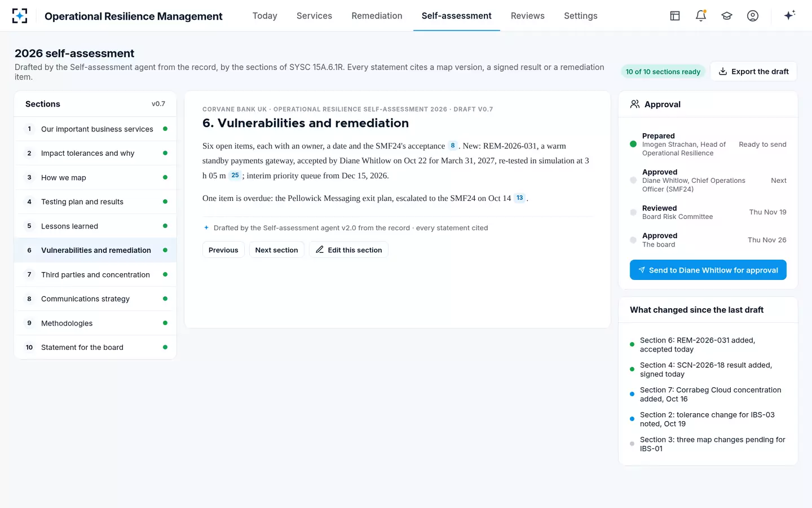Click the Self-assessment tab

click(457, 16)
